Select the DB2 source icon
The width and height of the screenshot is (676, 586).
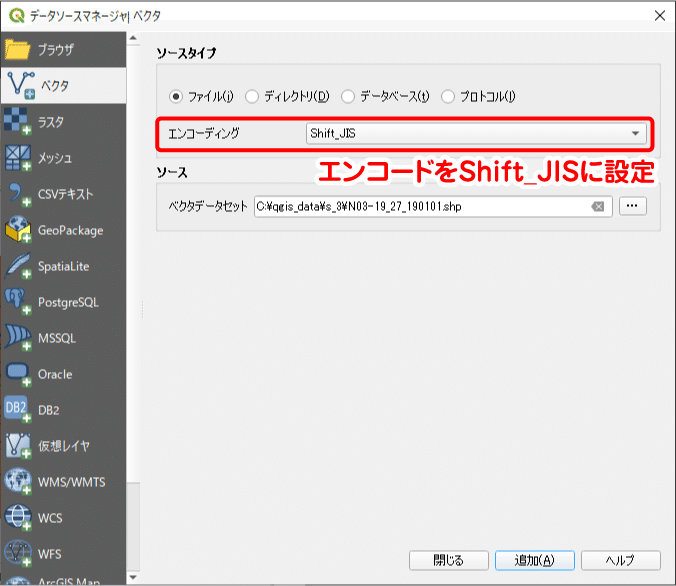pyautogui.click(x=18, y=410)
